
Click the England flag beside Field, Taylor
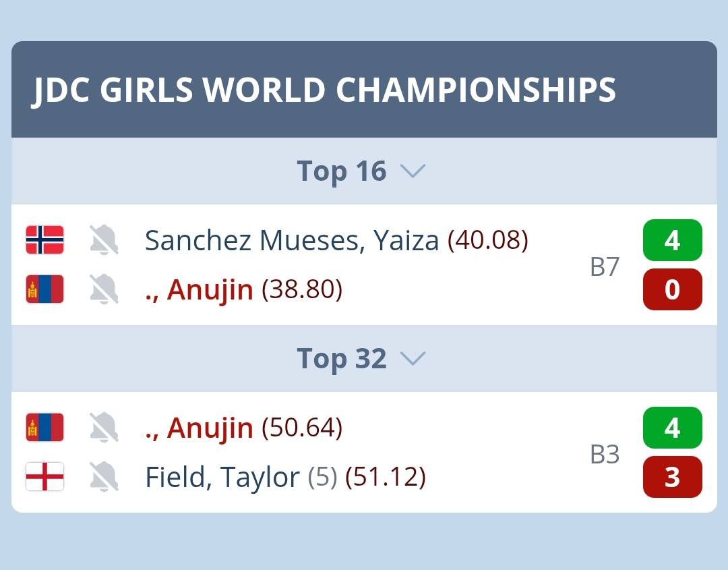44,477
